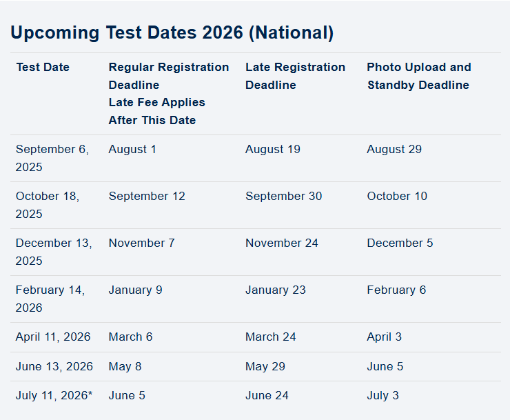The image size is (510, 420).
Task: Select the October 18, 2025 test date
Action: (48, 205)
